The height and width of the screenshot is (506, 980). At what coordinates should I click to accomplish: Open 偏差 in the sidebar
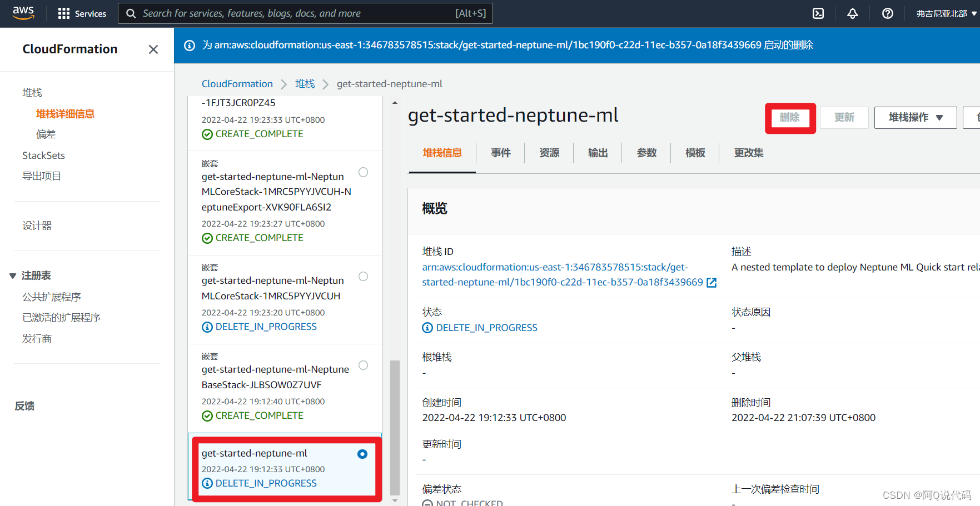[x=46, y=134]
